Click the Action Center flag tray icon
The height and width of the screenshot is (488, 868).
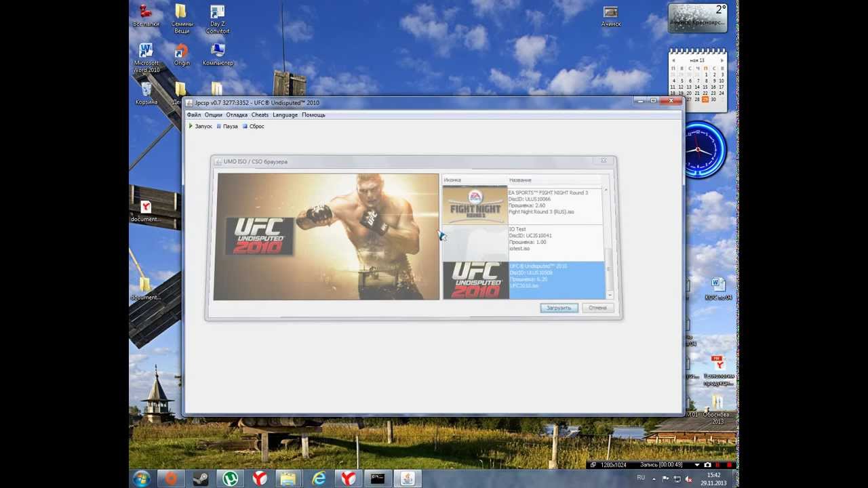point(666,479)
